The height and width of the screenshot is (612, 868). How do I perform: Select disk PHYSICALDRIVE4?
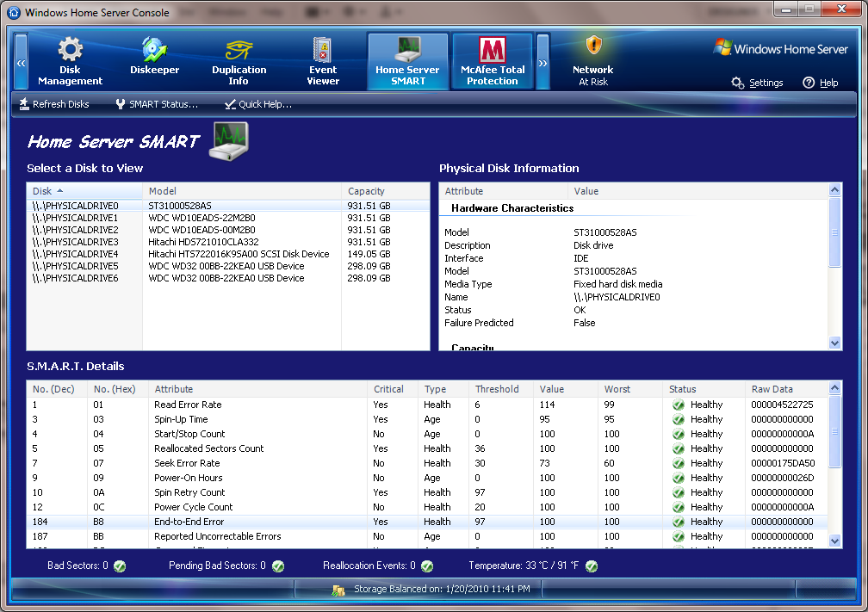pyautogui.click(x=228, y=255)
